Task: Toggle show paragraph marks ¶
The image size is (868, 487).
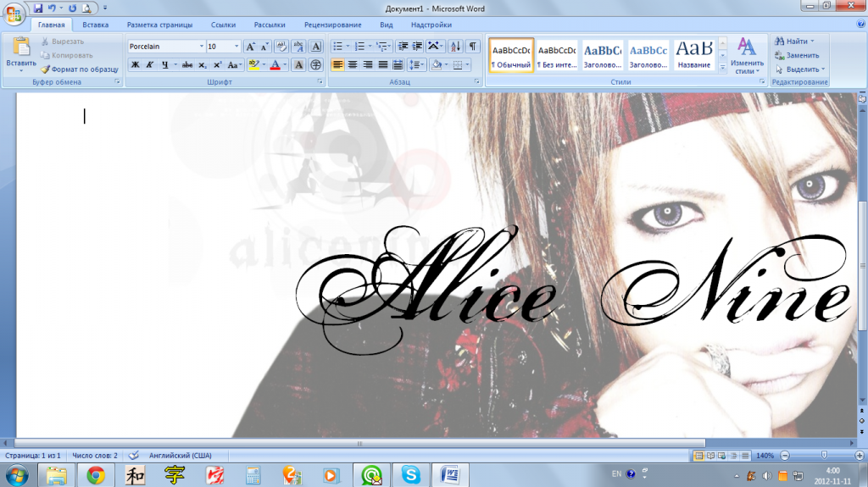Action: click(x=472, y=47)
